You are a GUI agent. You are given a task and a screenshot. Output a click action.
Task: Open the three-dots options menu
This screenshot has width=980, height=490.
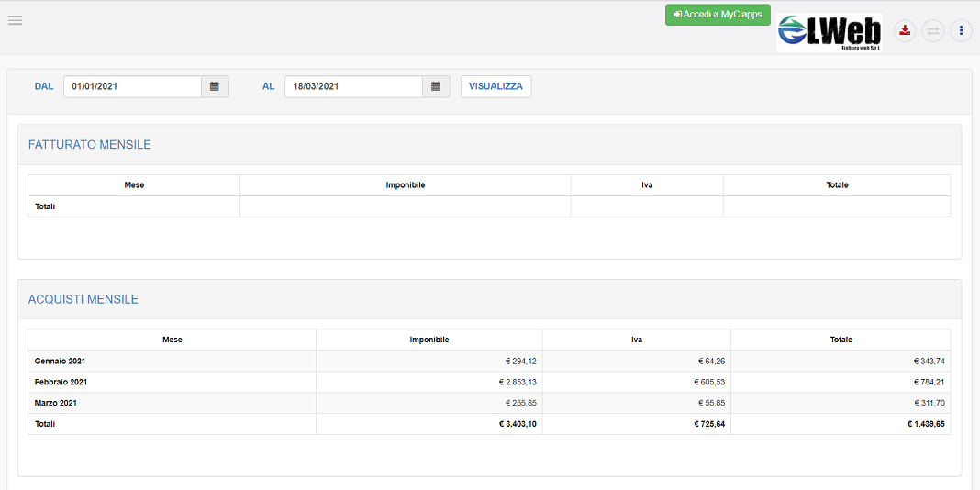(961, 30)
